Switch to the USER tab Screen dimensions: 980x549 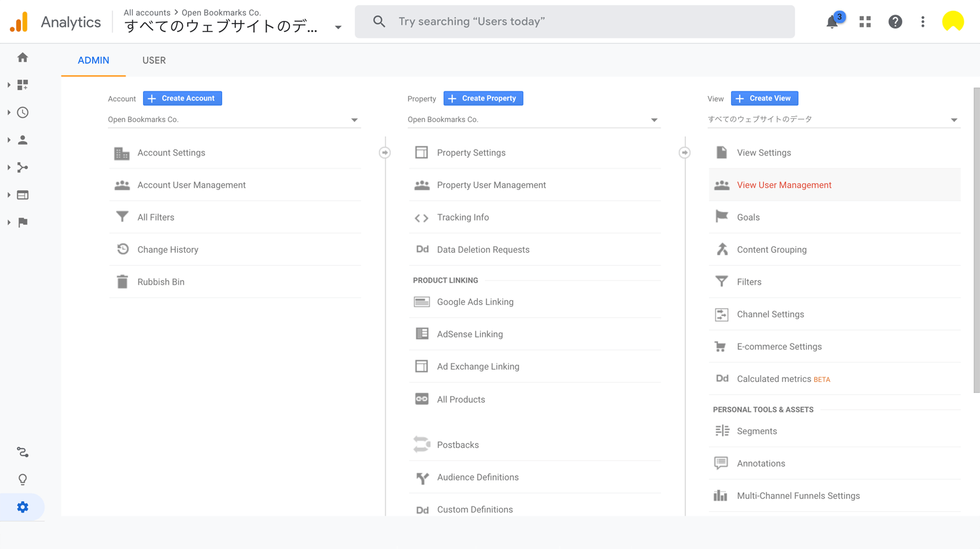click(154, 60)
